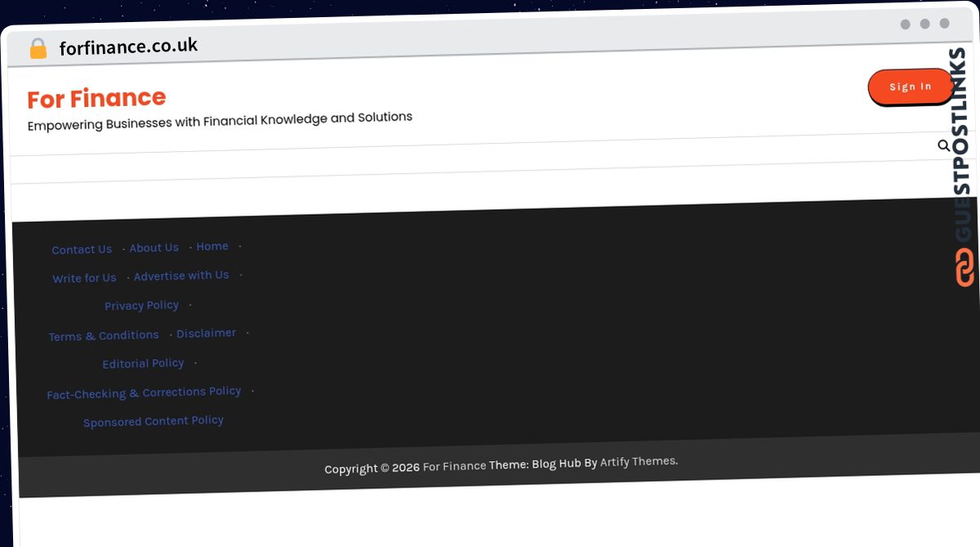980x547 pixels.
Task: Click the tagline 'Empowering Businesses with Financial Knowledge and Solutions'
Action: click(x=220, y=121)
